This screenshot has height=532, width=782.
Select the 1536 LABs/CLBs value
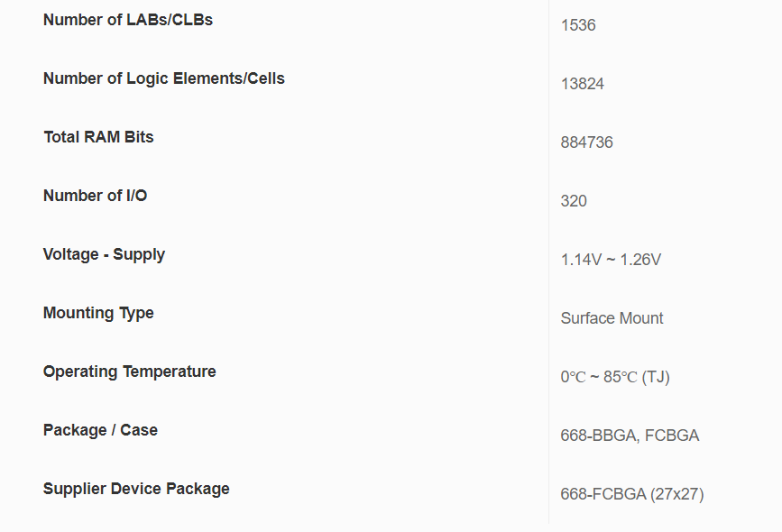pos(578,25)
